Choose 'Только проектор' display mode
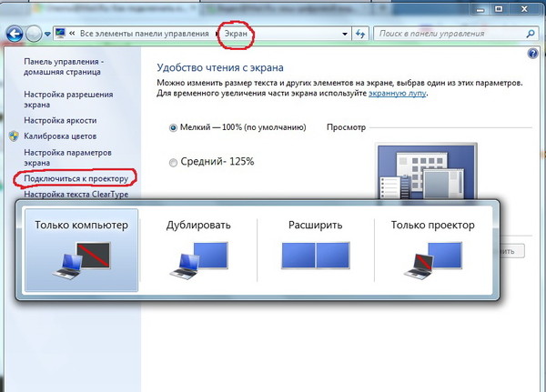This screenshot has height=392, width=546. (x=433, y=250)
